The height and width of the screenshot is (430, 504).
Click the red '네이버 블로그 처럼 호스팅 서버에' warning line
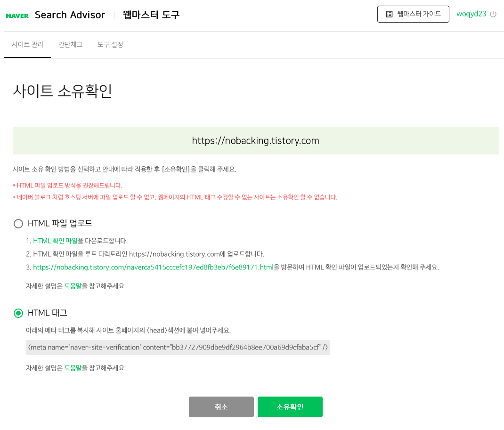(x=175, y=197)
